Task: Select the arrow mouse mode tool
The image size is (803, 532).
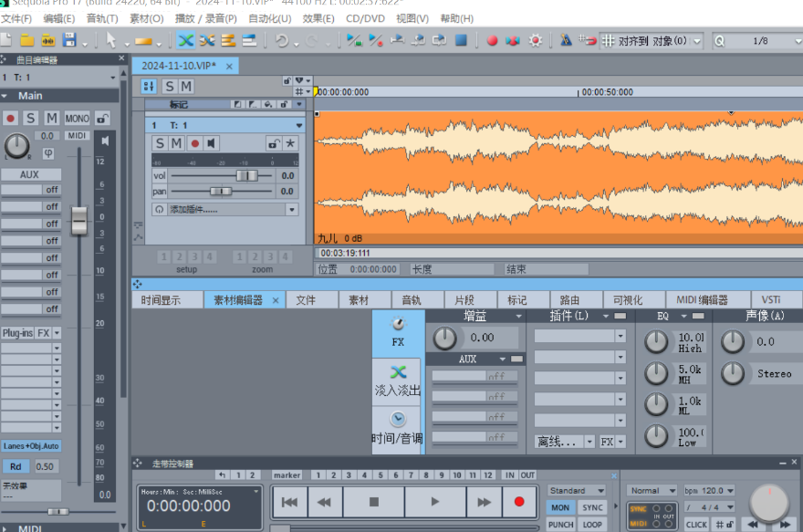Action: [x=110, y=40]
